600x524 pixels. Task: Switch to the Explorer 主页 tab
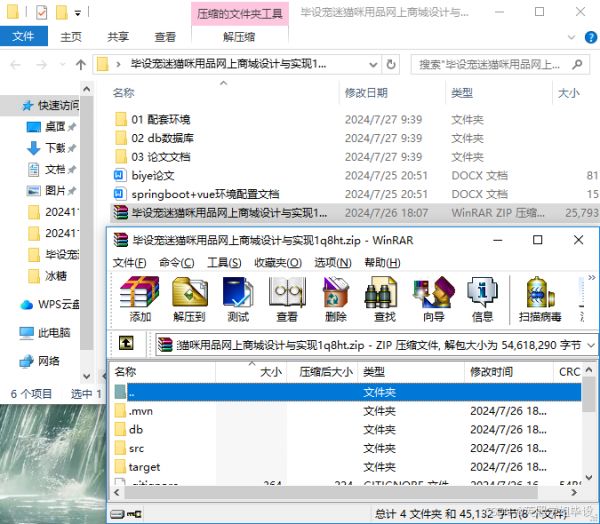[x=71, y=37]
